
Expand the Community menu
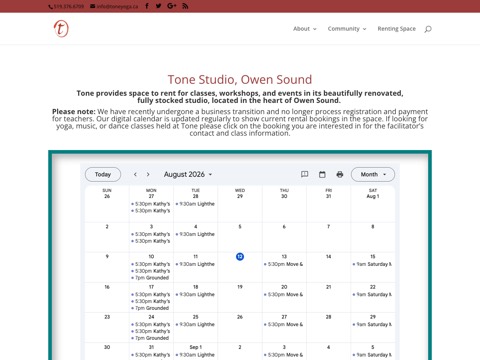347,29
